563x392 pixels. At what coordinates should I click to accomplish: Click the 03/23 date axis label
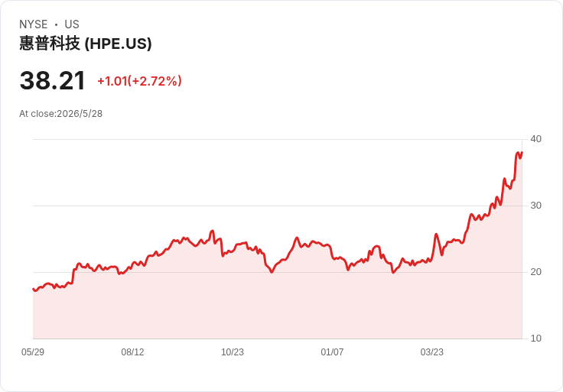(x=432, y=352)
